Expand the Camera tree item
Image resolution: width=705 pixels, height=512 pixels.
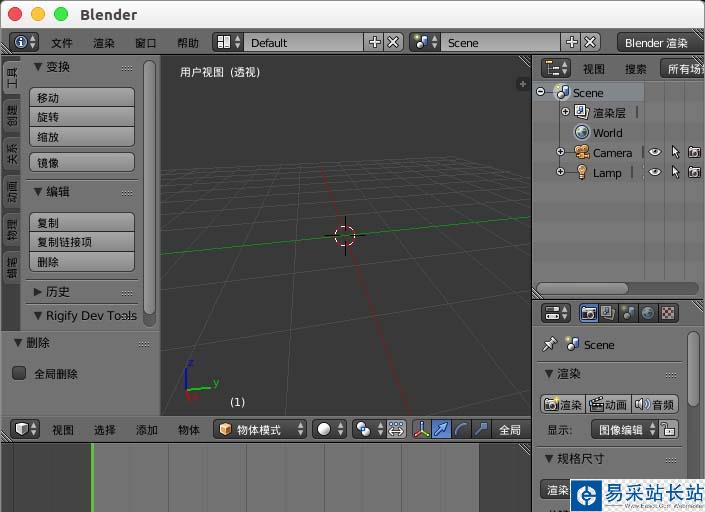tap(561, 152)
